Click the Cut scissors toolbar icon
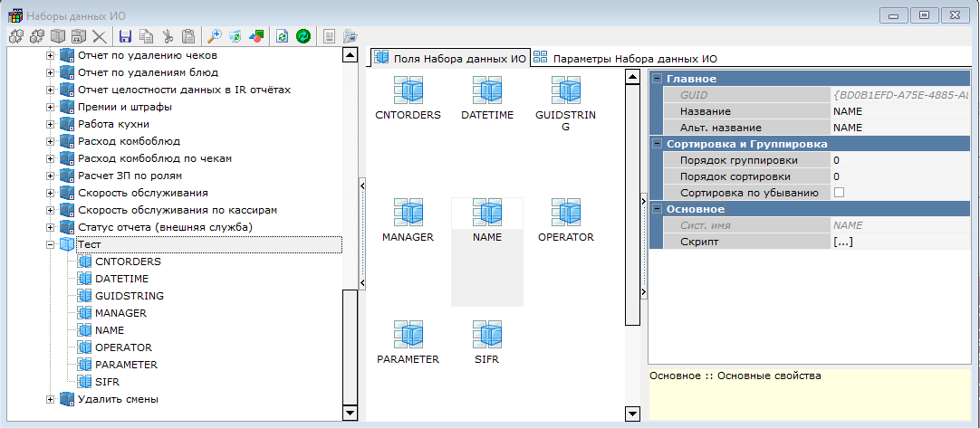Image resolution: width=980 pixels, height=428 pixels. click(168, 36)
